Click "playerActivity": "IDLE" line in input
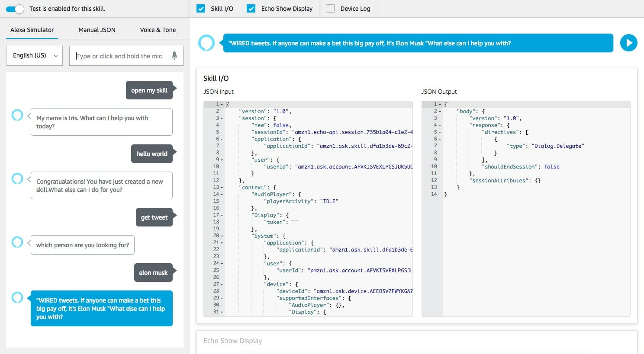The width and height of the screenshot is (644, 354). point(301,201)
